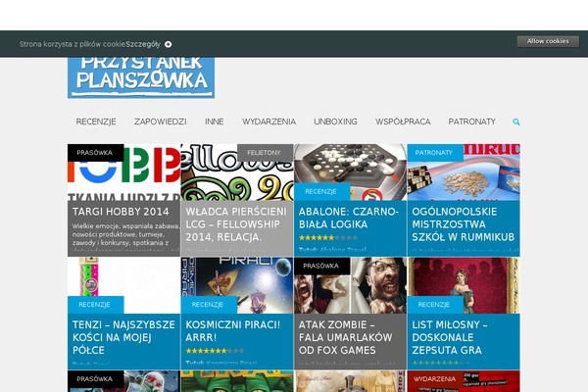The image size is (588, 392).
Task: Open the Patronaty menu item
Action: [471, 122]
